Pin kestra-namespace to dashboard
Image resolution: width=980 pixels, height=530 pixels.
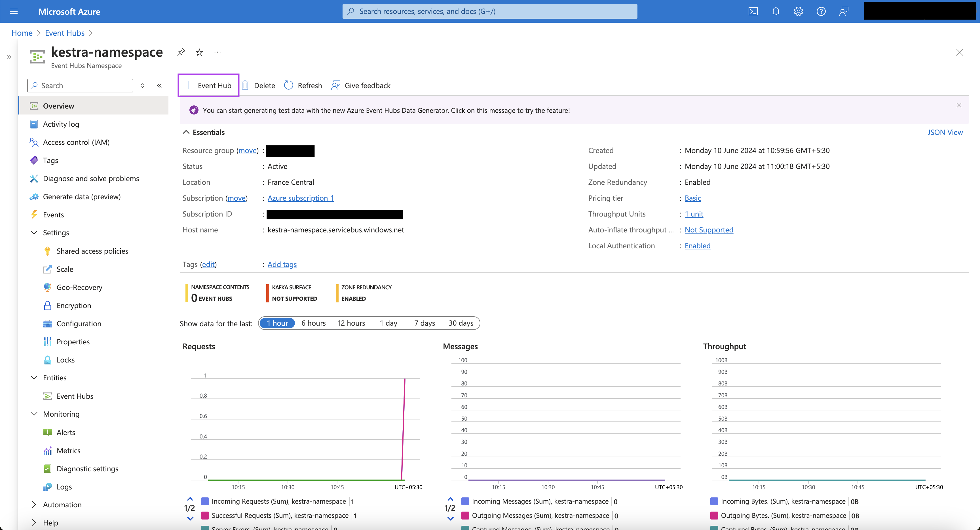tap(181, 52)
